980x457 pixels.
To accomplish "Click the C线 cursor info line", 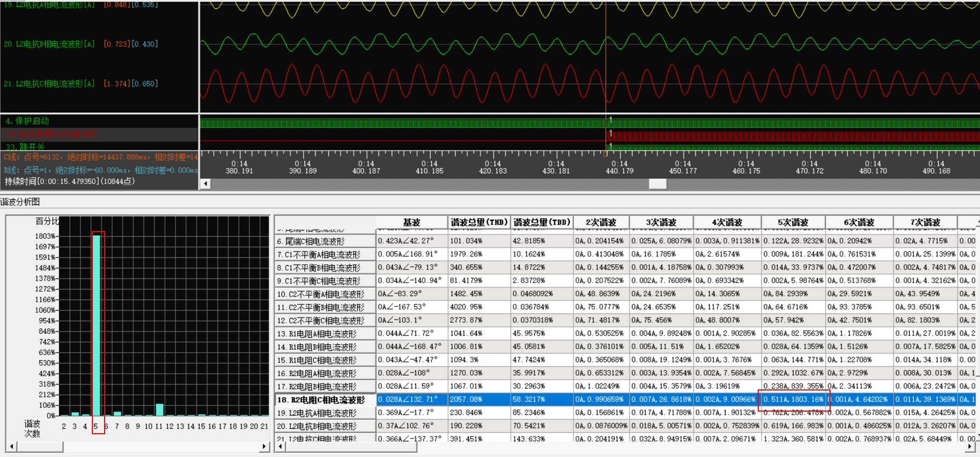I will (100, 157).
